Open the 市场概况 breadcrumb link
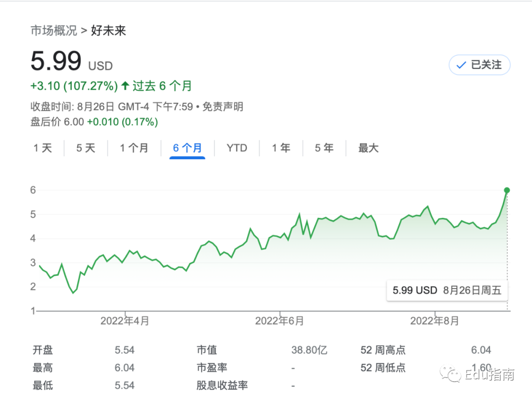This screenshot has height=398, width=532. tap(54, 31)
